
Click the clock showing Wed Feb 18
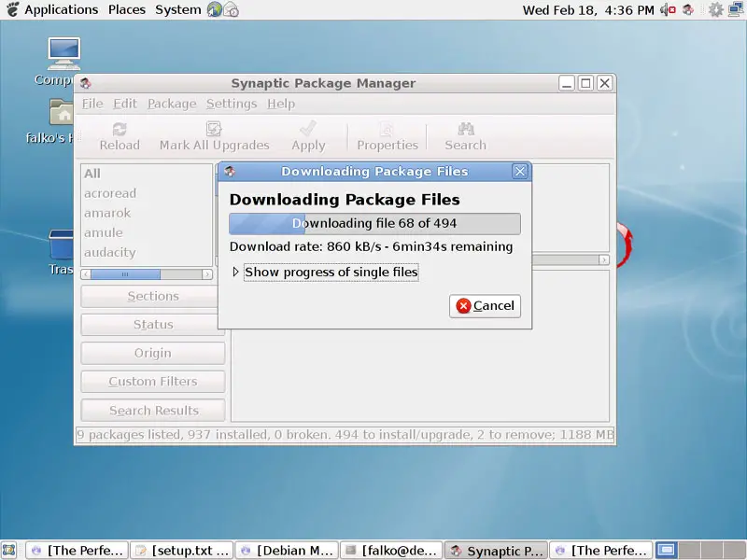(x=588, y=9)
